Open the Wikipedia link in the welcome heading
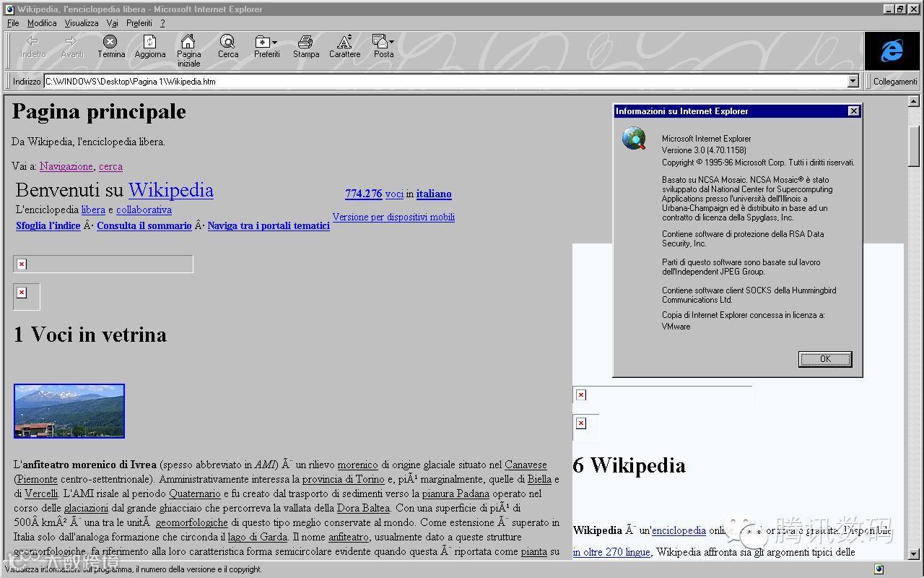This screenshot has height=578, width=924. (171, 190)
